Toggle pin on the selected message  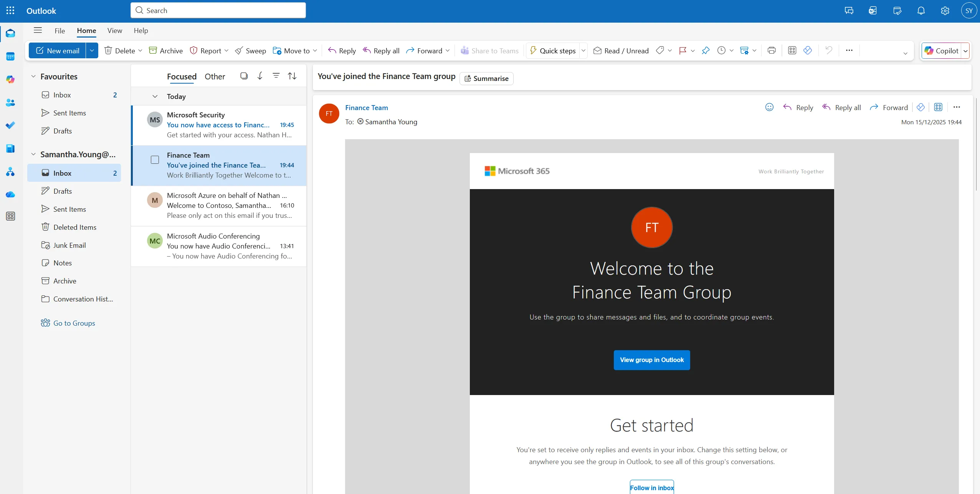(706, 51)
